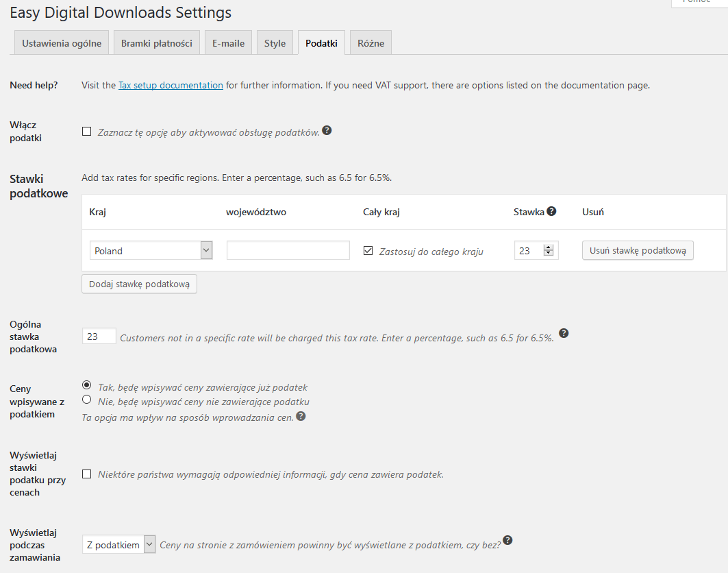Click help icon for prices entered with tax

point(301,416)
